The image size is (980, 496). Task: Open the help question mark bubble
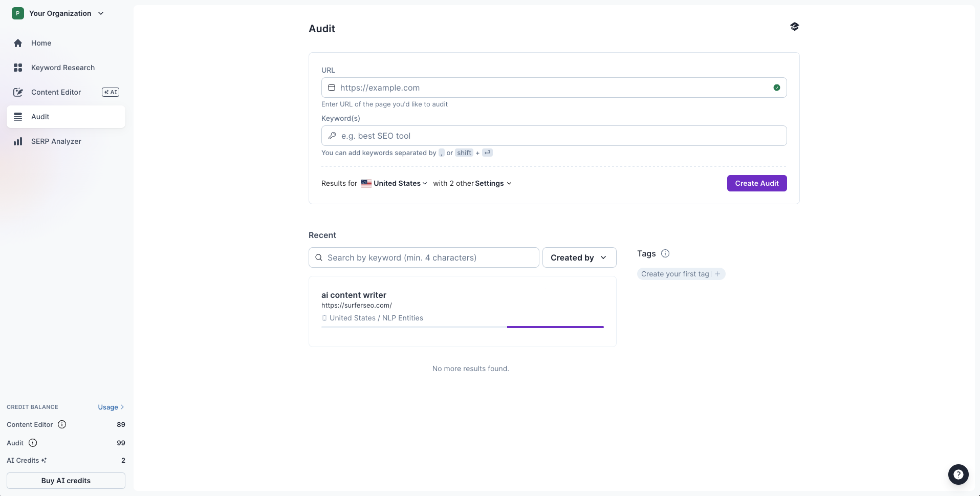[x=958, y=475]
